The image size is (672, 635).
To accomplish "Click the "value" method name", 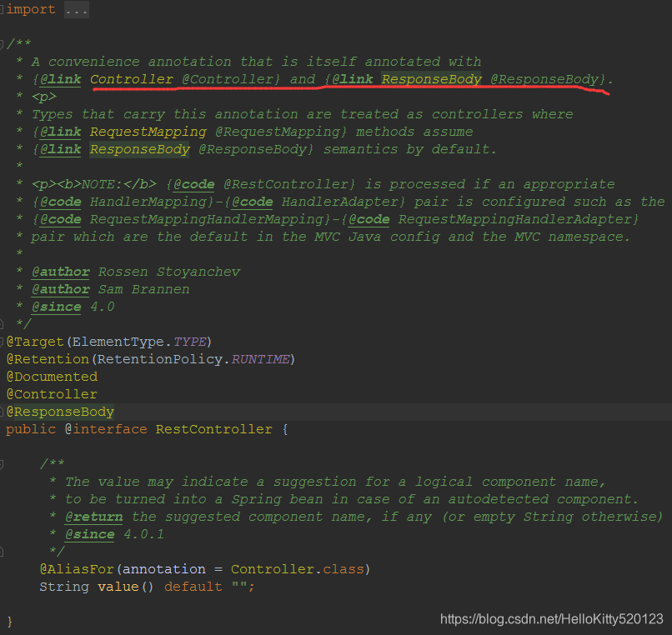I will pyautogui.click(x=118, y=587).
